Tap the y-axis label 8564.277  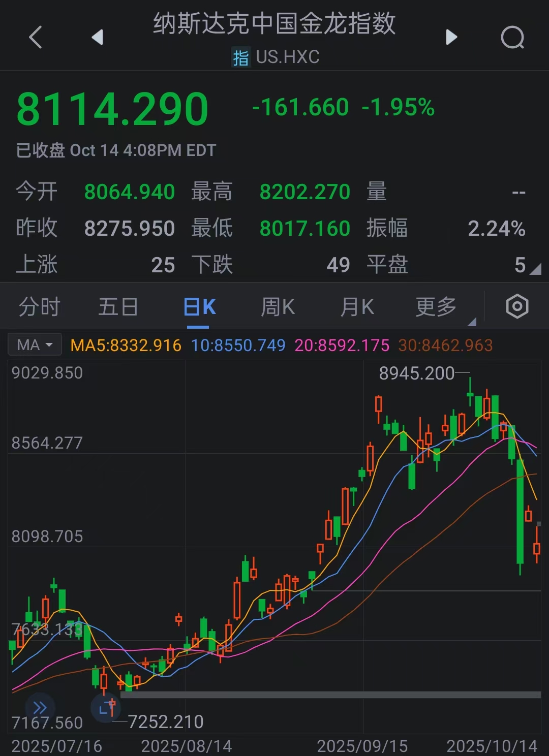point(47,443)
